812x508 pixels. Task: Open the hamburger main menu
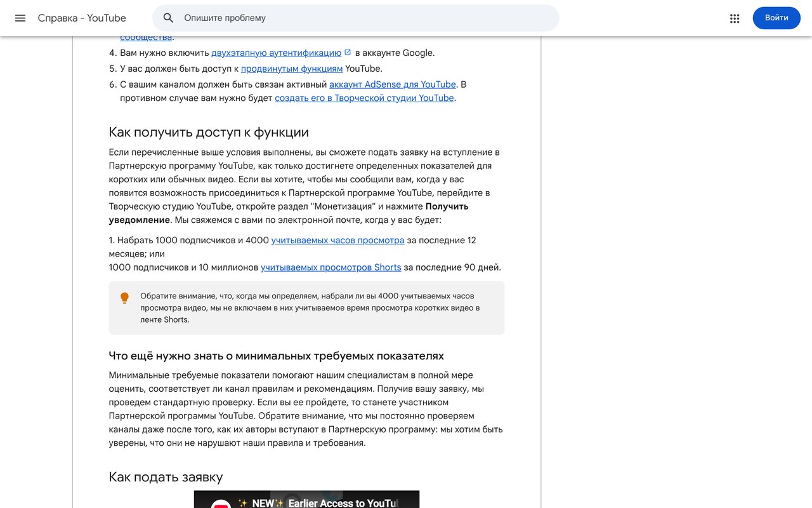20,18
